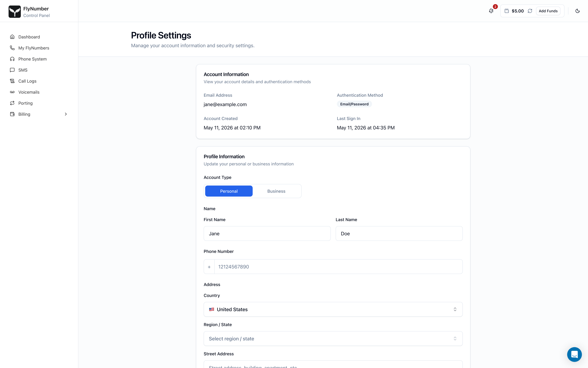Screen dimensions: 588x368
Task: Open the Country dropdown
Action: [333, 309]
